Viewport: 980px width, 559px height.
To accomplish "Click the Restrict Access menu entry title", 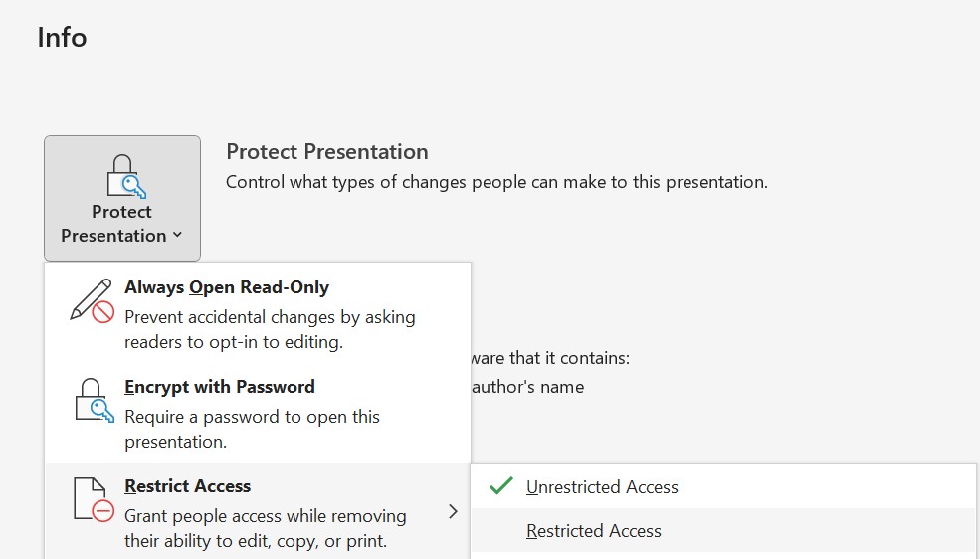I will tap(187, 486).
